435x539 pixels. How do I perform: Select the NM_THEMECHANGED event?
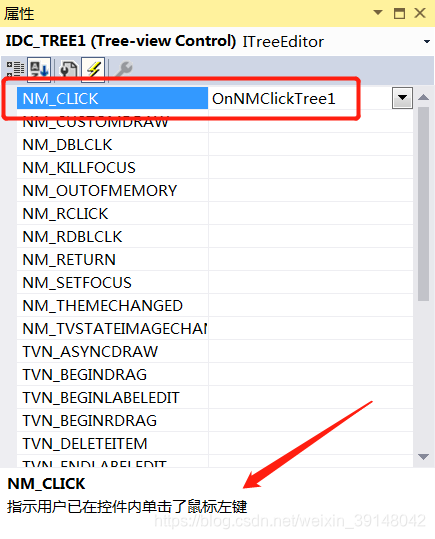(112, 306)
